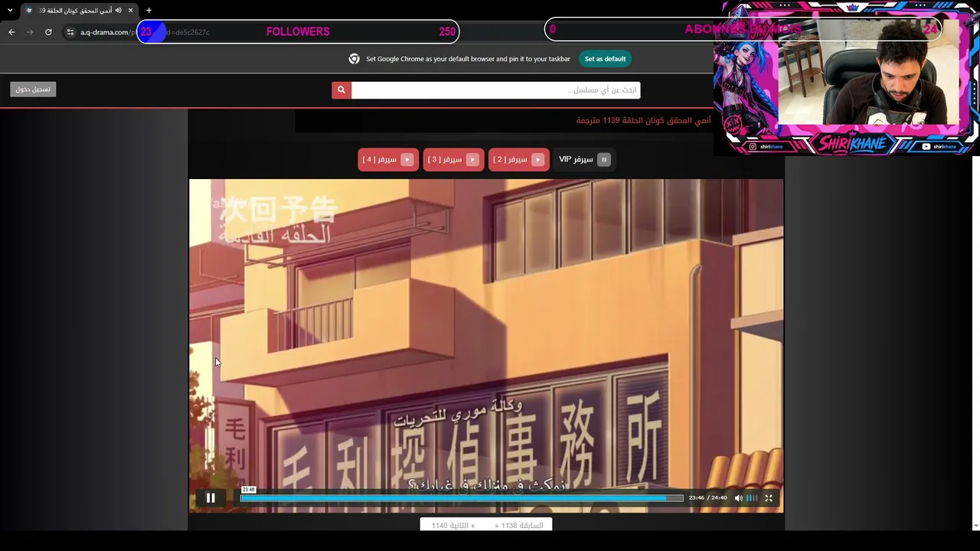
Task: Seek on the video progress bar
Action: (462, 498)
